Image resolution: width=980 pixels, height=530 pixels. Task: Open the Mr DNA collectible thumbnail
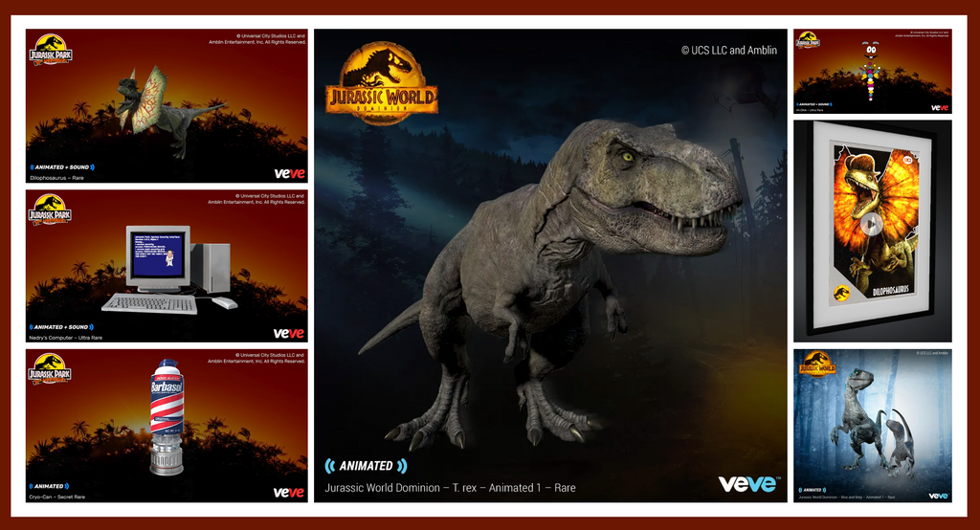coord(873,71)
